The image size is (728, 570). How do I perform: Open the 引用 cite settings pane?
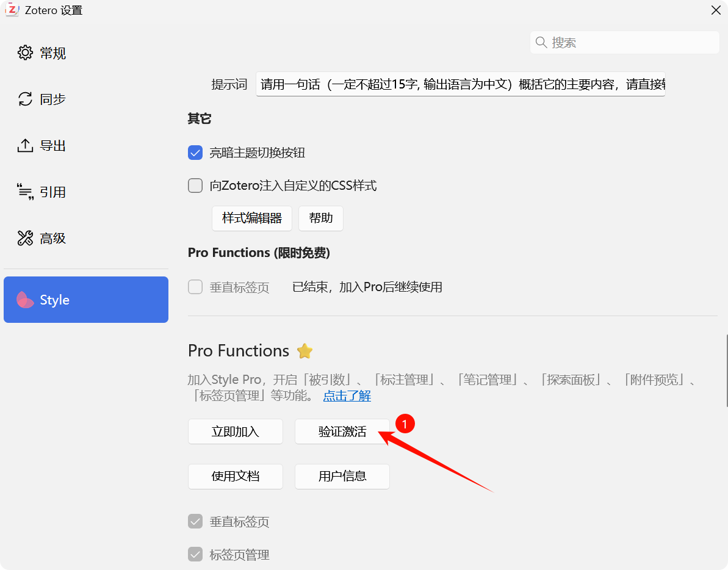click(x=86, y=192)
